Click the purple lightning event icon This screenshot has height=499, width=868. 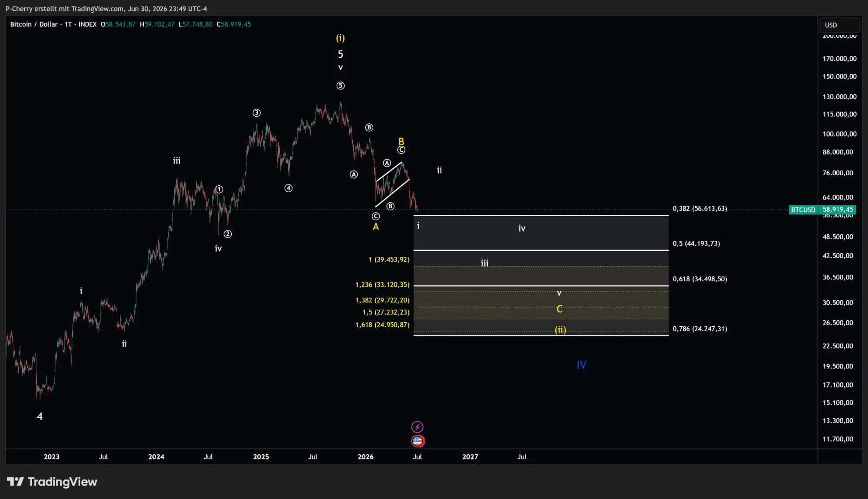click(x=417, y=427)
